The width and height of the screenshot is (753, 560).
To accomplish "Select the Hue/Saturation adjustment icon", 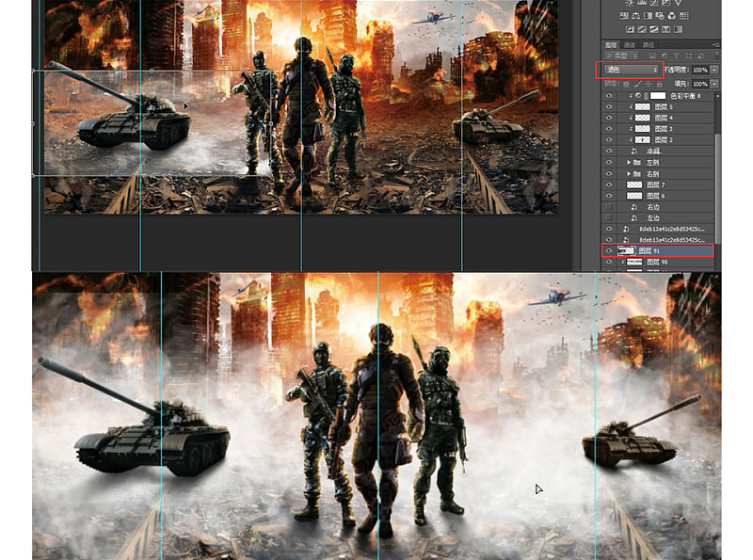I will (x=623, y=16).
